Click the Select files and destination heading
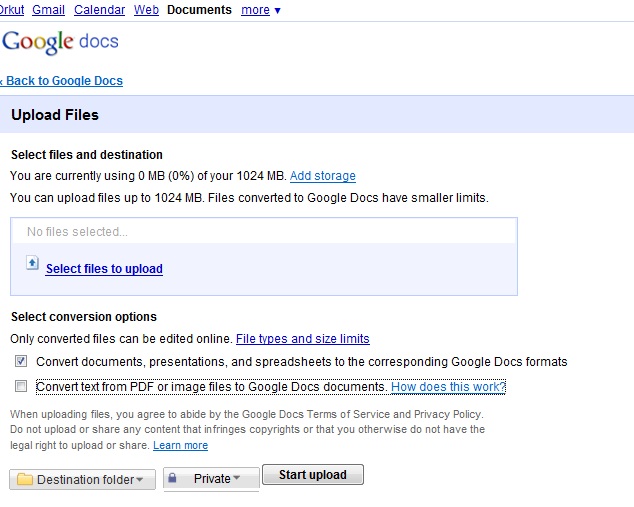The height and width of the screenshot is (507, 634). coord(87,155)
